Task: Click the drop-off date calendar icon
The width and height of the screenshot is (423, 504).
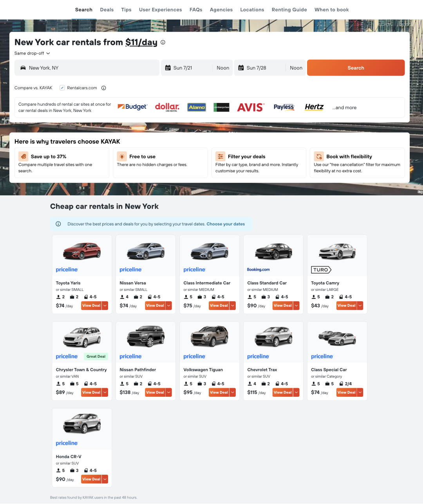Action: [241, 68]
